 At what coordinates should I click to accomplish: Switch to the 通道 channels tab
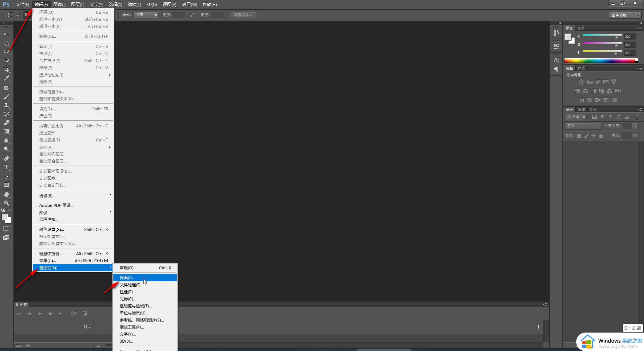(581, 109)
